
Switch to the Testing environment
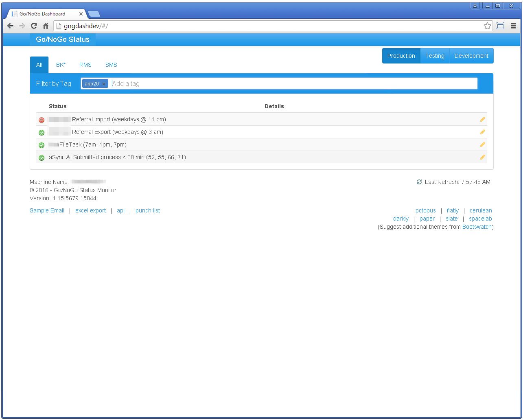[435, 56]
